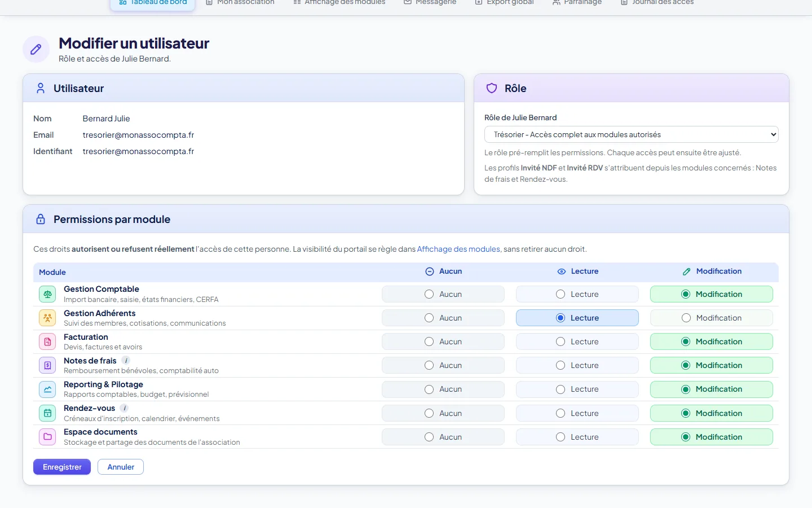Click the Reporting & Pilotage chart icon
The width and height of the screenshot is (812, 508).
(x=47, y=389)
